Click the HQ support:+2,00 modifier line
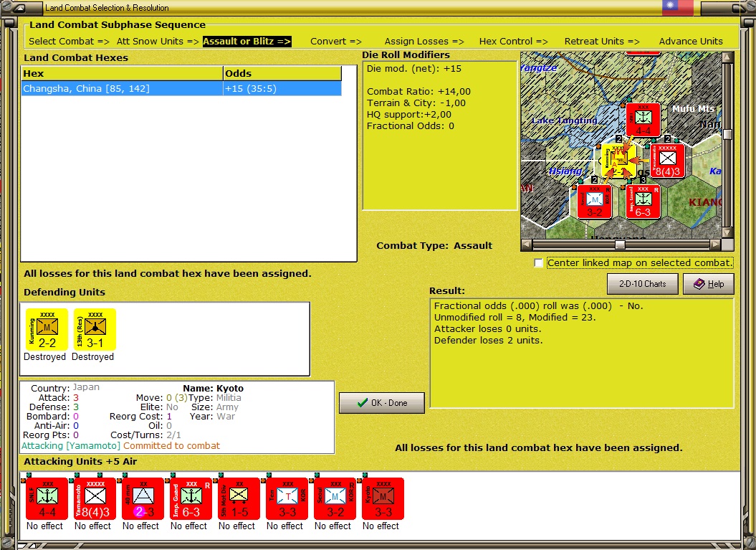This screenshot has width=756, height=550. 409,114
